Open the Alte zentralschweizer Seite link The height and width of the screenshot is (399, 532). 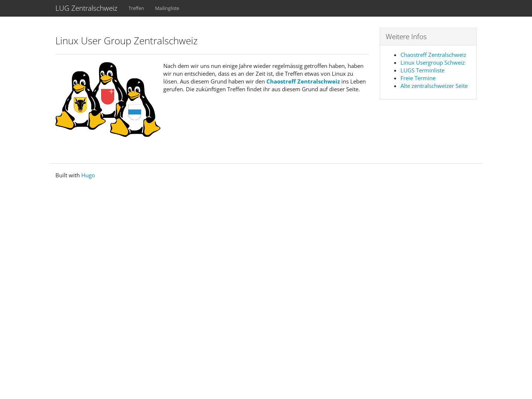pos(434,86)
